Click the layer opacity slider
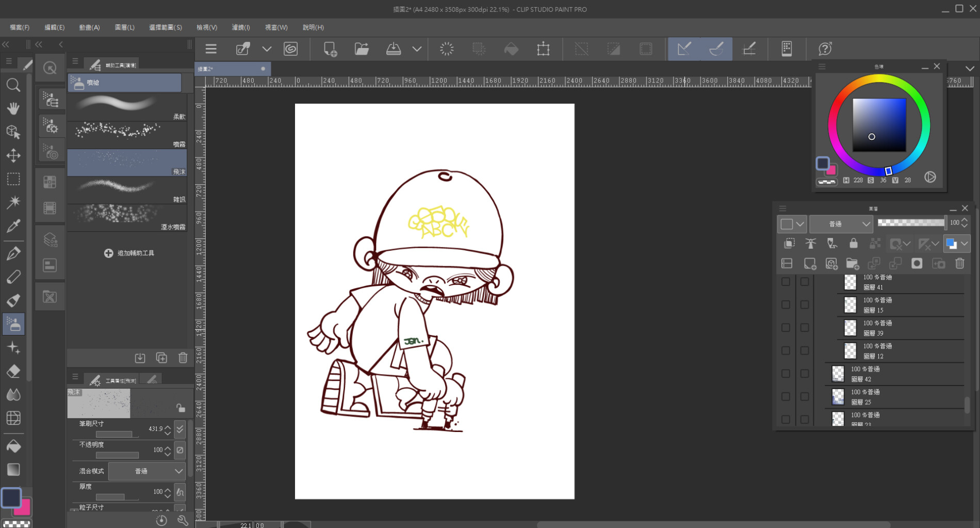 (x=911, y=223)
